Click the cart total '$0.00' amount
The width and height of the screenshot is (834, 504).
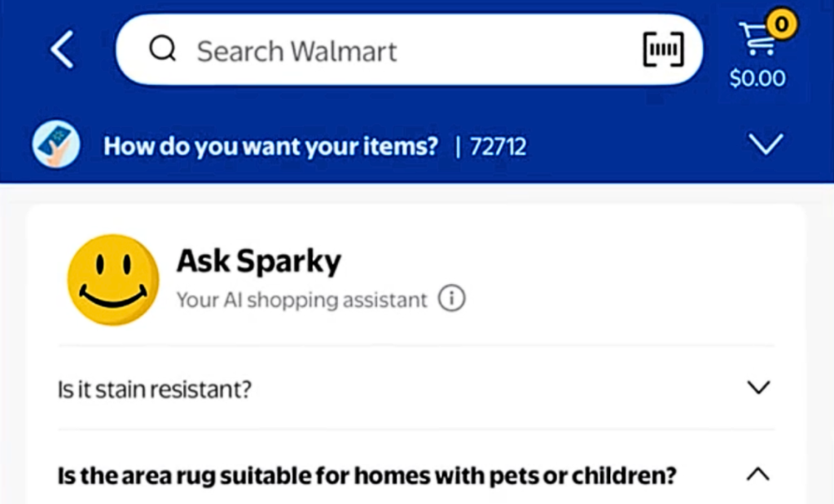(756, 79)
